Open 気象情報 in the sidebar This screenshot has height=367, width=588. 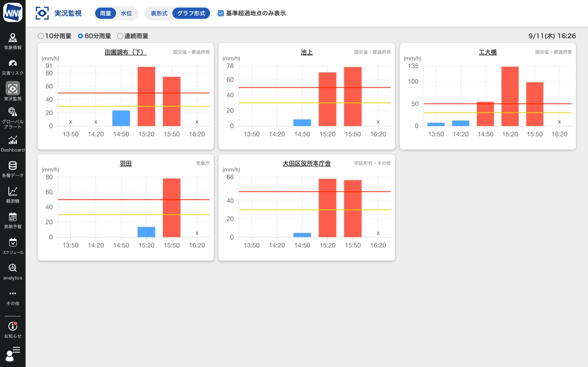click(x=13, y=41)
